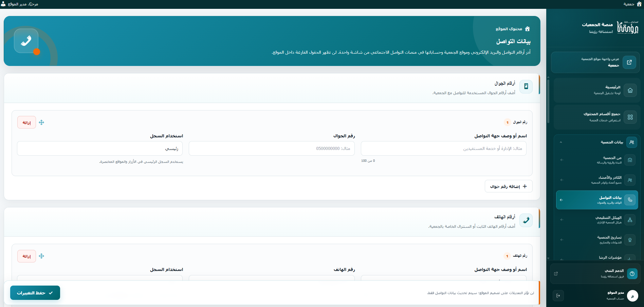Click the home icon next to محتوى الموقع

click(527, 29)
